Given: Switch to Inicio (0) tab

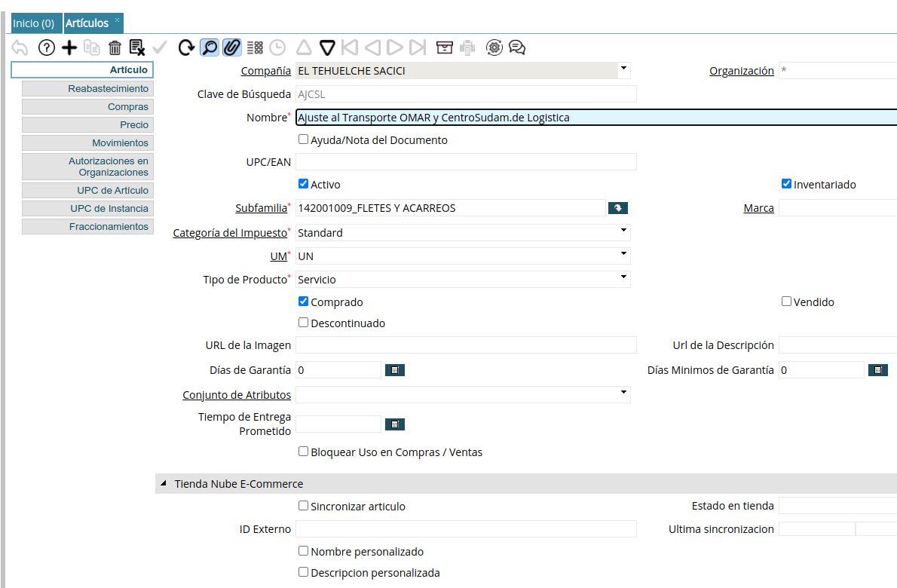Looking at the screenshot, I should 33,23.
